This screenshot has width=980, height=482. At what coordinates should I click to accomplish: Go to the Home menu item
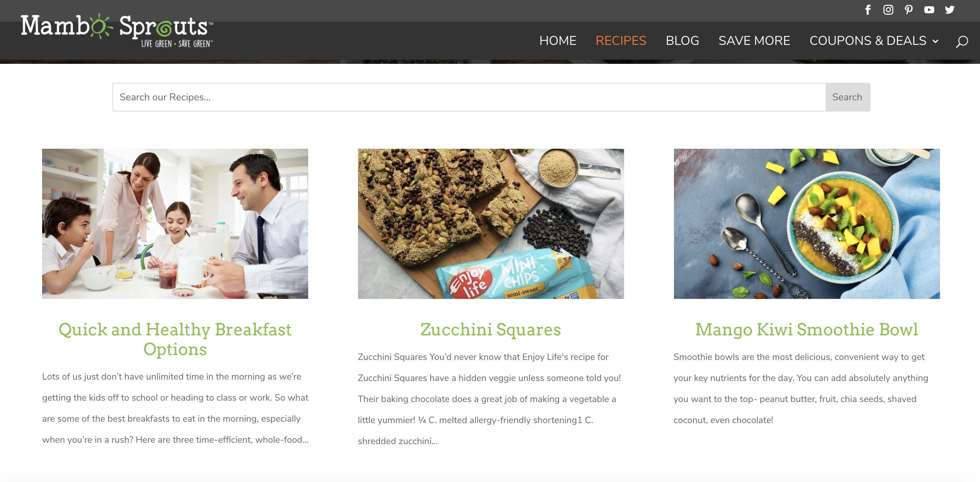(x=558, y=41)
